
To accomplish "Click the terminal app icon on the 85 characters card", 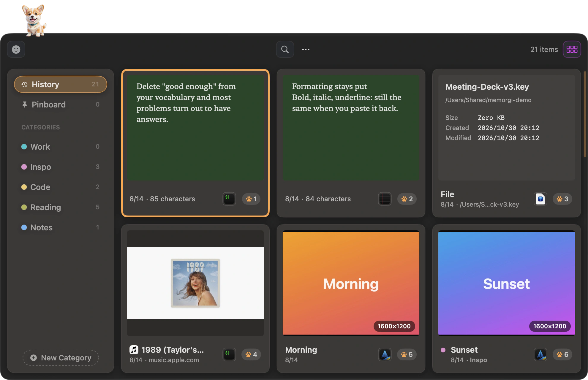I will 229,199.
